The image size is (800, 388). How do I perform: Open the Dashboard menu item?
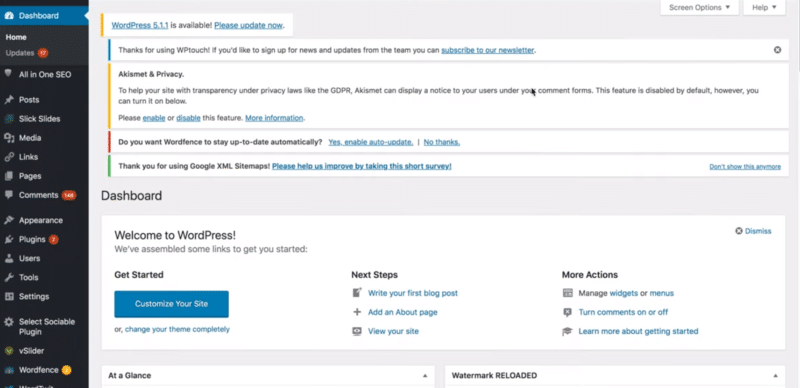(x=44, y=16)
